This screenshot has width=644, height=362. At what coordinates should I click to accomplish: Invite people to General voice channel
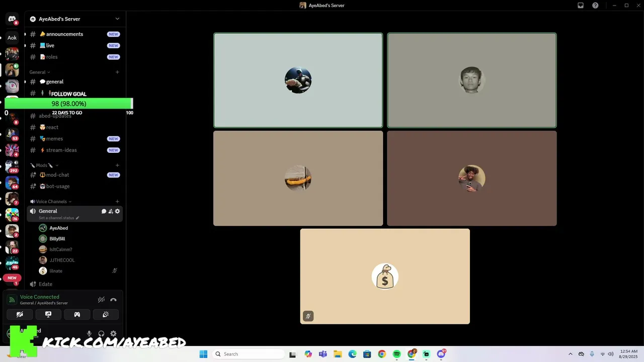(x=111, y=211)
